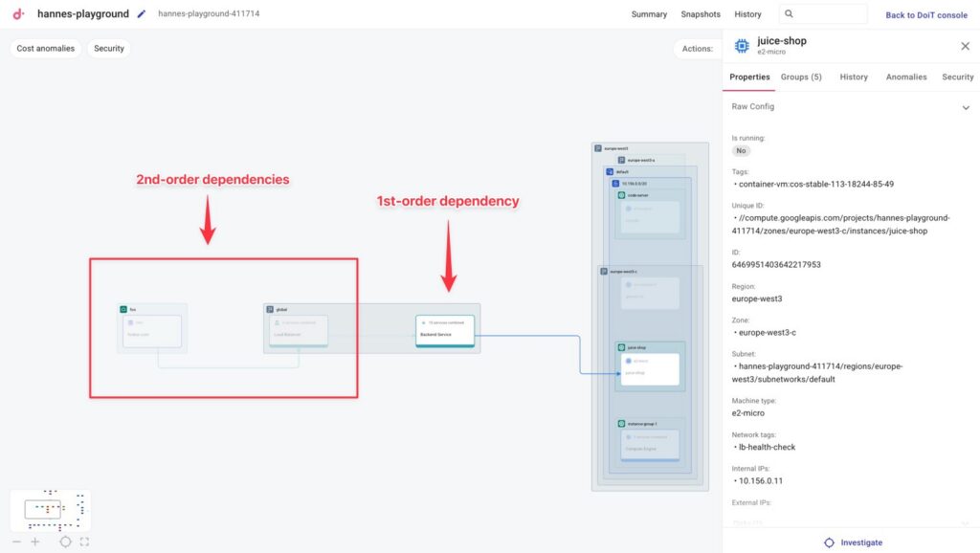Collapse the Raw Config section
This screenshot has width=980, height=553.
[965, 108]
